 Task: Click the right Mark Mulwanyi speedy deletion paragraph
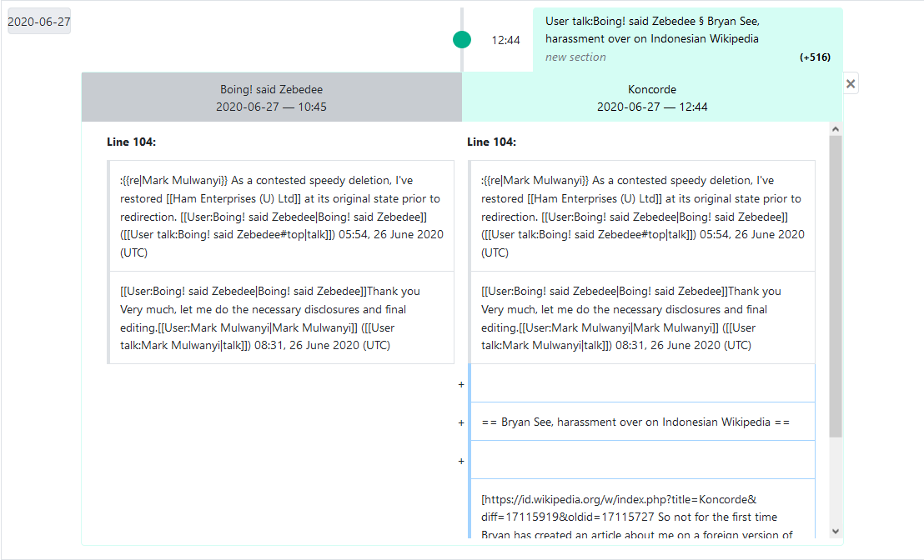(x=642, y=216)
